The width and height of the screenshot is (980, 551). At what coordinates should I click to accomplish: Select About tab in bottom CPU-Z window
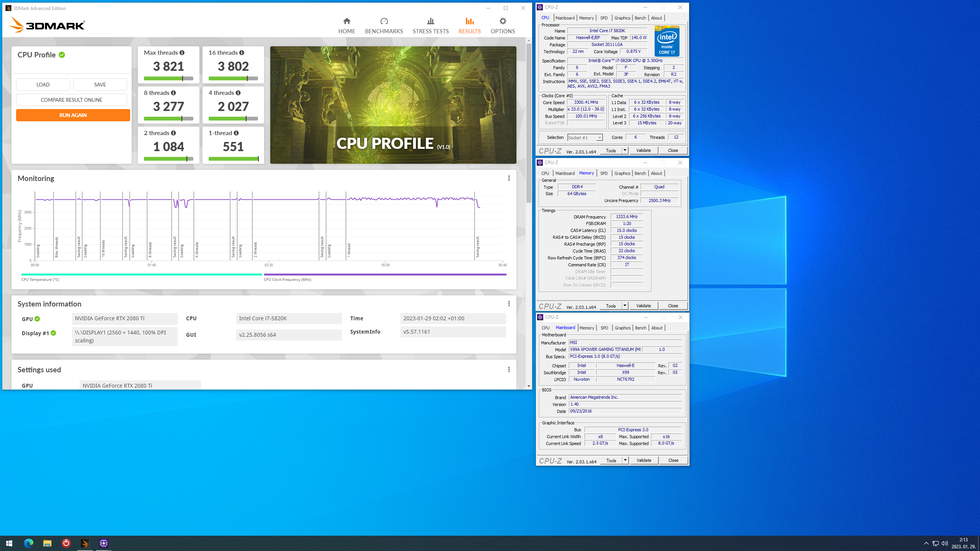coord(657,328)
